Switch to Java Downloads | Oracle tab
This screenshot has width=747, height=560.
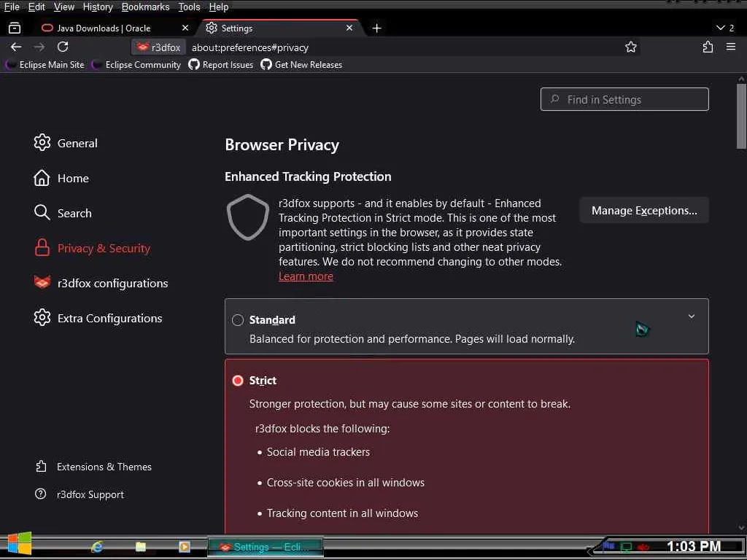(116, 28)
